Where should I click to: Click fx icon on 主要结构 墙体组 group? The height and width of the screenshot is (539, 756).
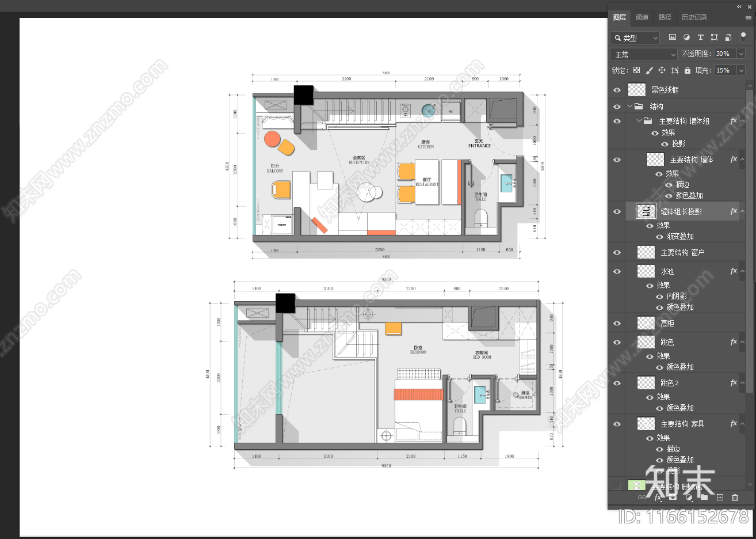pos(734,121)
